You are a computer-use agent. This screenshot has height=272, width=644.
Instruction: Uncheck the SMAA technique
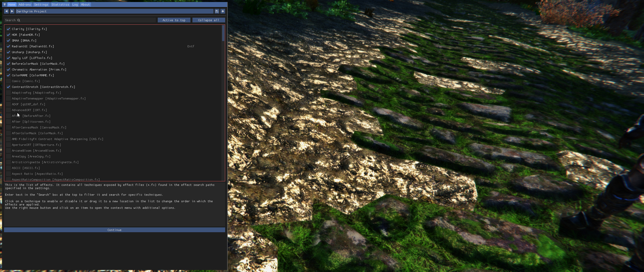click(x=8, y=41)
